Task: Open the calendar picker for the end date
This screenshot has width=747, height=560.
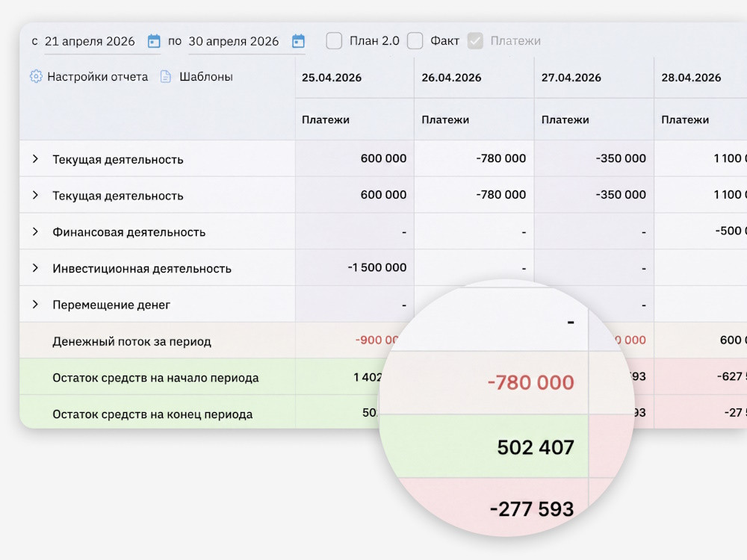Action: [x=298, y=41]
